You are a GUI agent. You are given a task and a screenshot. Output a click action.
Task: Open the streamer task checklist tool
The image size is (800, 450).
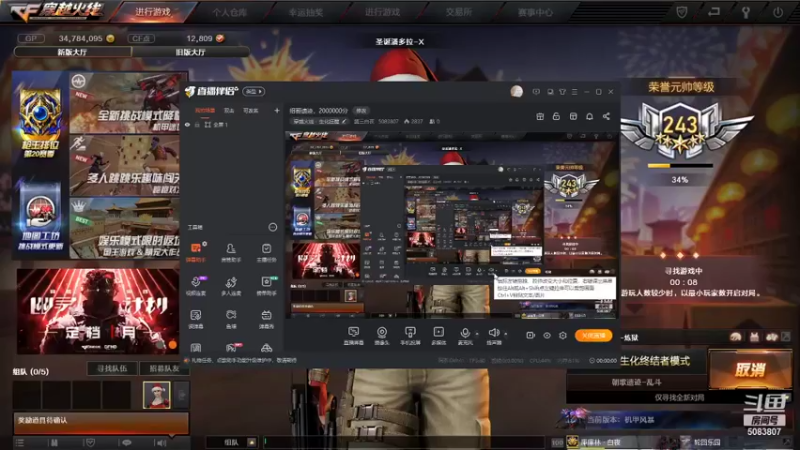266,252
